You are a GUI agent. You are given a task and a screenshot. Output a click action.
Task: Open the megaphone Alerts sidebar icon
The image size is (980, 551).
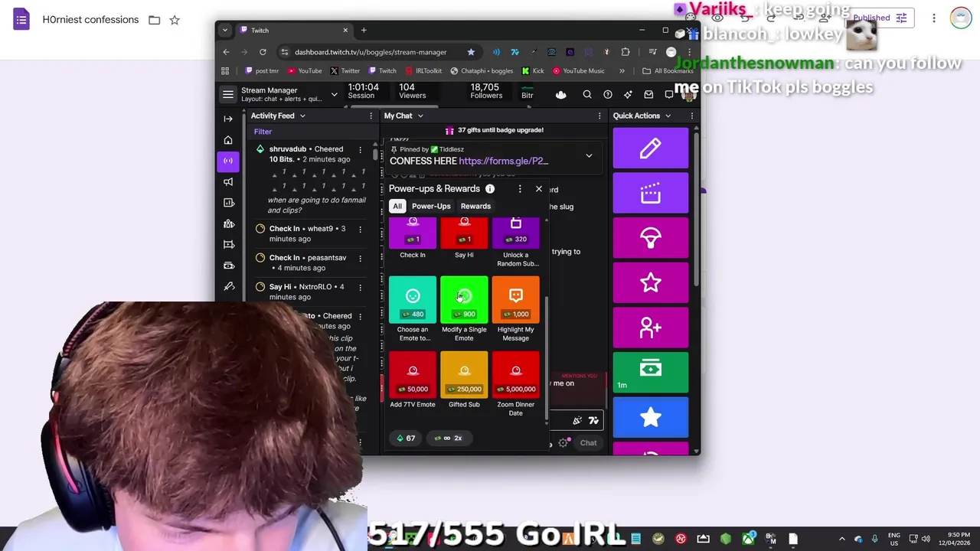coord(228,181)
